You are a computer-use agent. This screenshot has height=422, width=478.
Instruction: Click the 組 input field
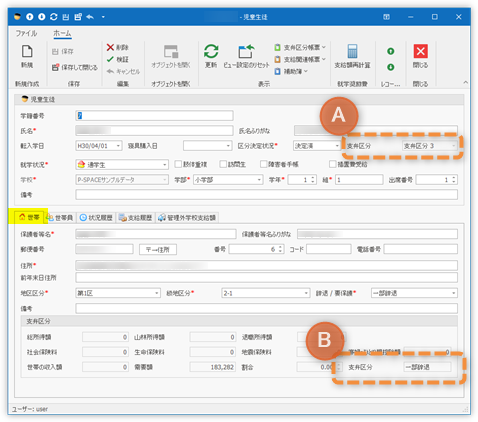[359, 180]
